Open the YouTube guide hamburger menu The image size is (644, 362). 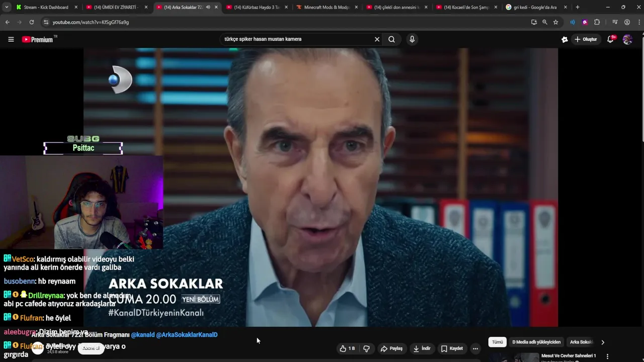[11, 39]
